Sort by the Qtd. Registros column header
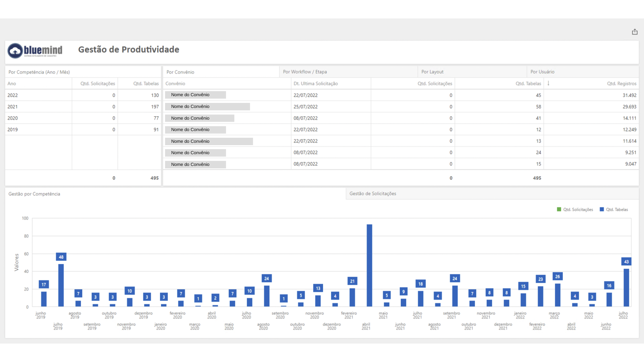The width and height of the screenshot is (644, 362). pos(622,83)
